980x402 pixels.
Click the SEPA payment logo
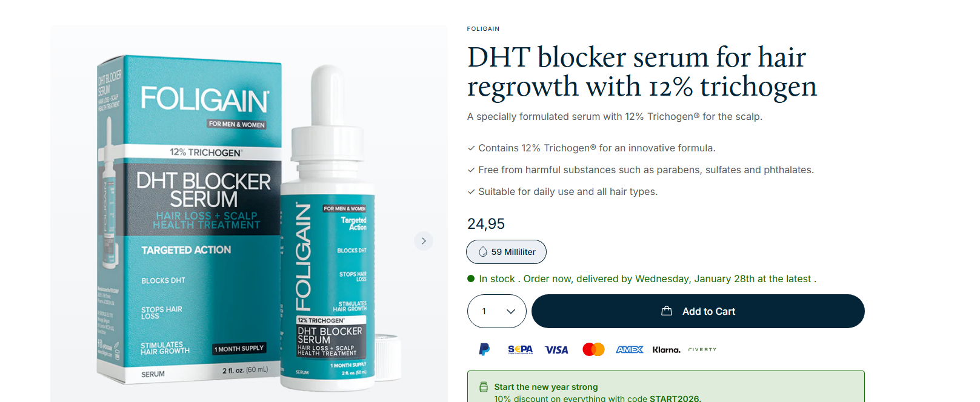pos(520,349)
